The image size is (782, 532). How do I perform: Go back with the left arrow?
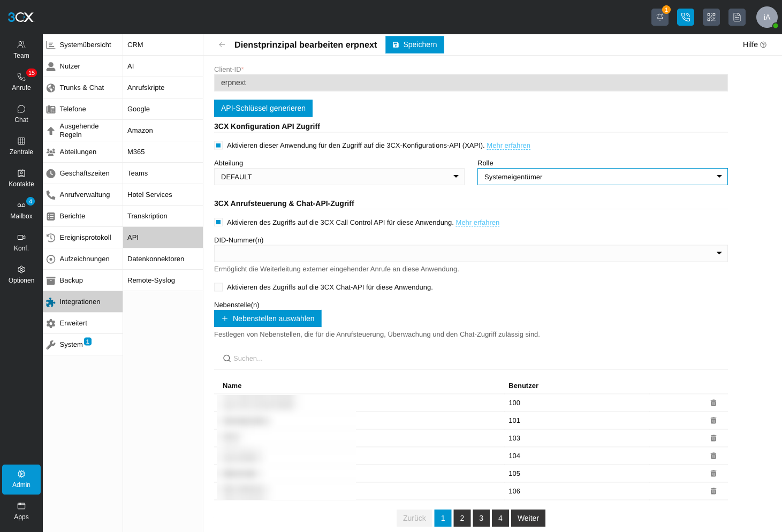tap(222, 45)
